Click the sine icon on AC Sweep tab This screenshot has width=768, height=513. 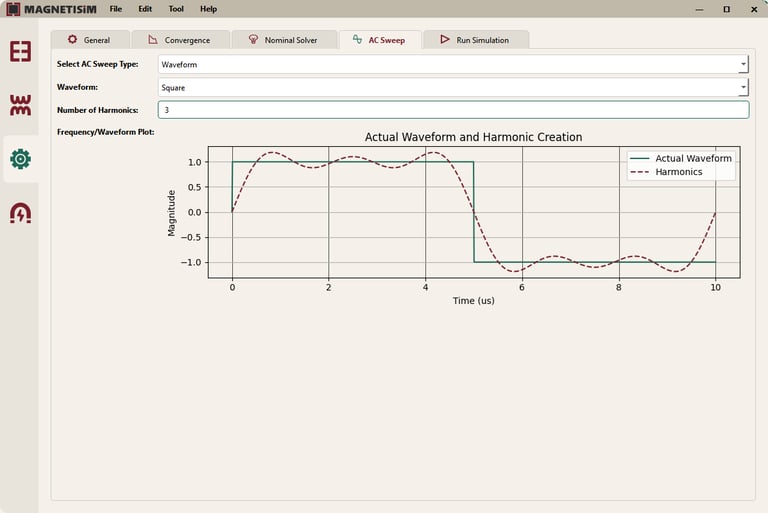coord(358,39)
